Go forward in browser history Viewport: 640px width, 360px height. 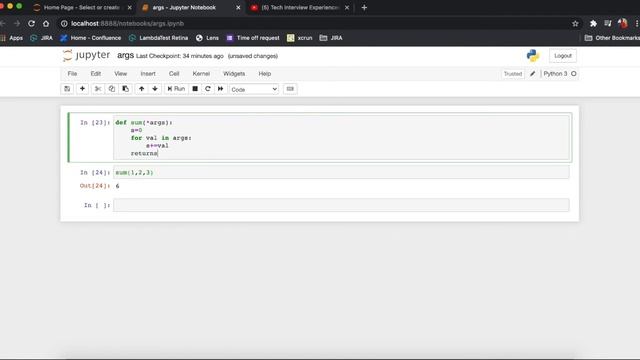click(x=17, y=24)
